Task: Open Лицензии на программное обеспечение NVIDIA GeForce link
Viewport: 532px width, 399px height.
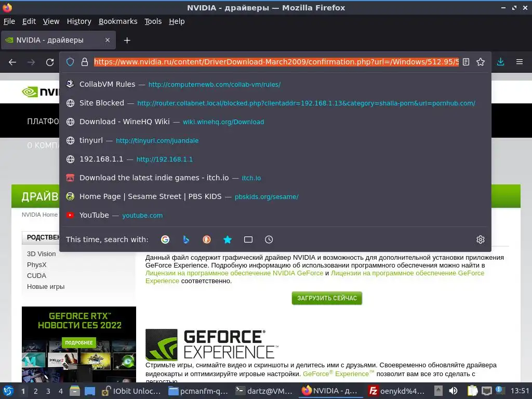Action: click(234, 273)
